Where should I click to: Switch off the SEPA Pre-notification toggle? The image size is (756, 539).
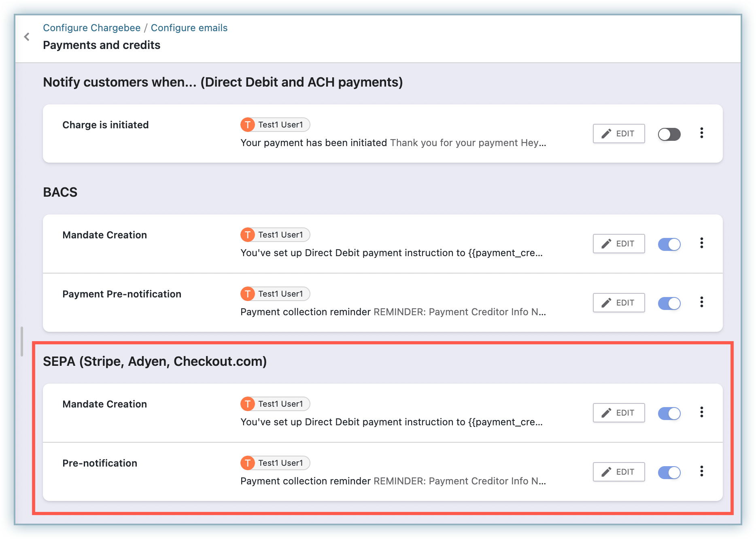[x=669, y=472]
